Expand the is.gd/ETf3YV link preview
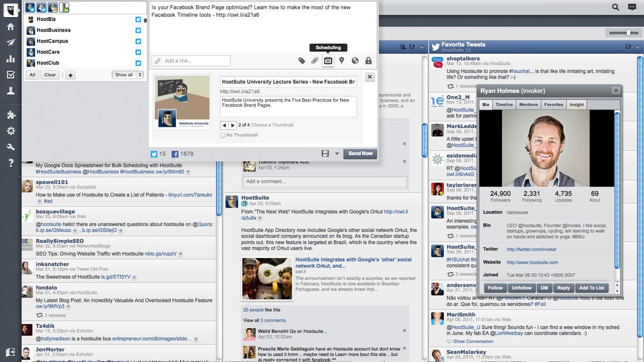Image resolution: width=644 pixels, height=362 pixels. click(134, 278)
